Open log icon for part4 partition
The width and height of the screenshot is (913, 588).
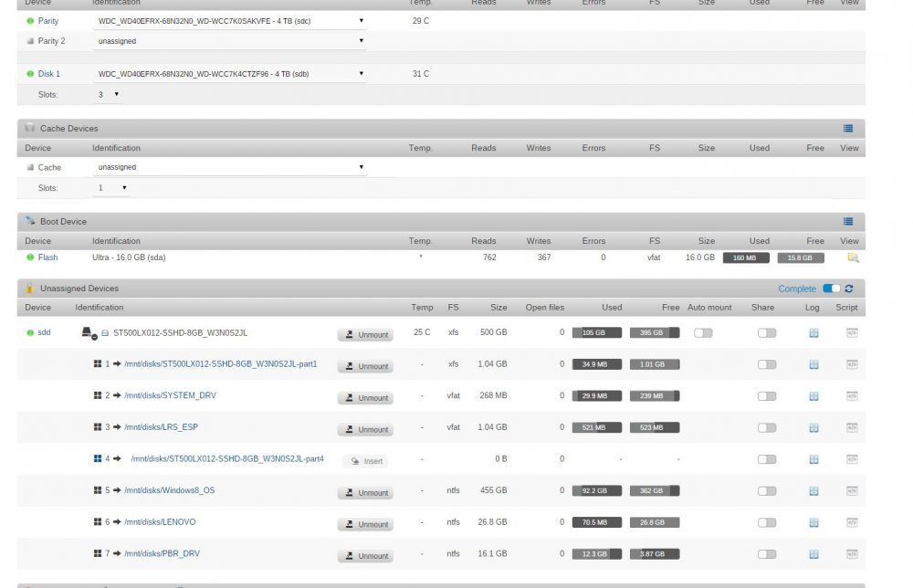tap(813, 459)
